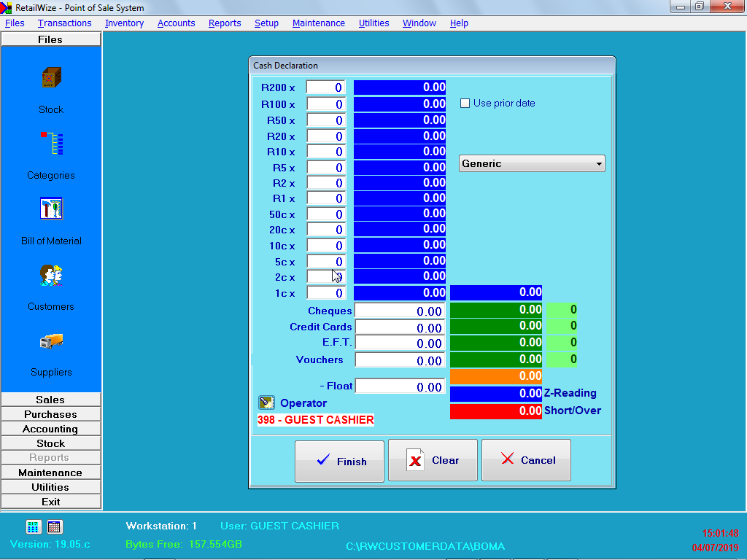Click the Bill of Material icon

51,209
